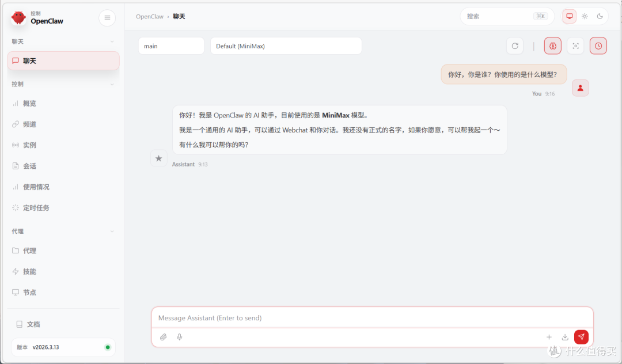Click the Message Assistant input box

point(372,318)
